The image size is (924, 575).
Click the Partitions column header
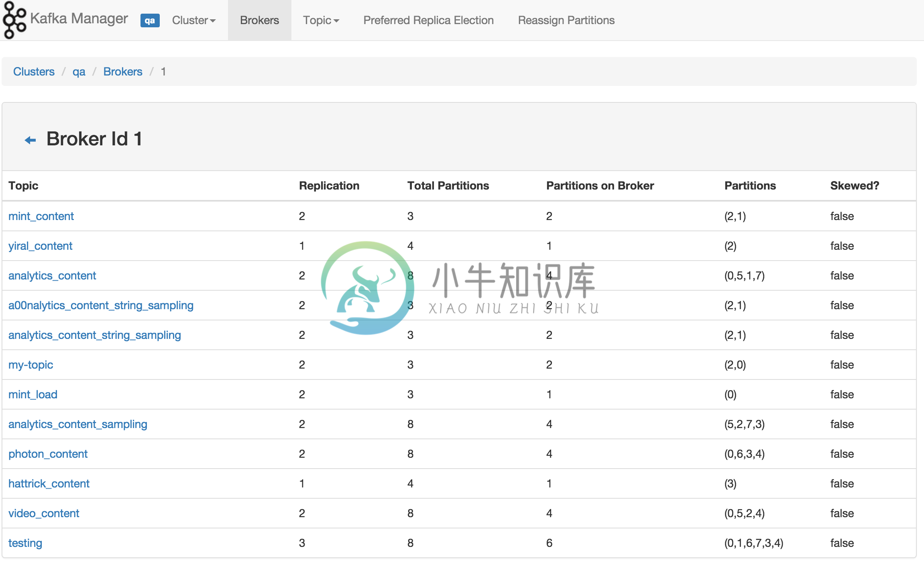tap(750, 186)
